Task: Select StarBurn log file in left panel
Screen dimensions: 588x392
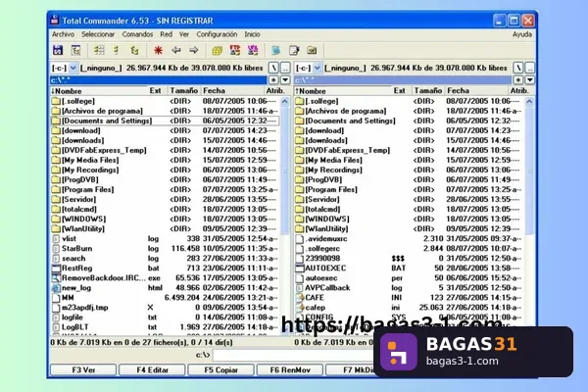Action: (x=165, y=249)
